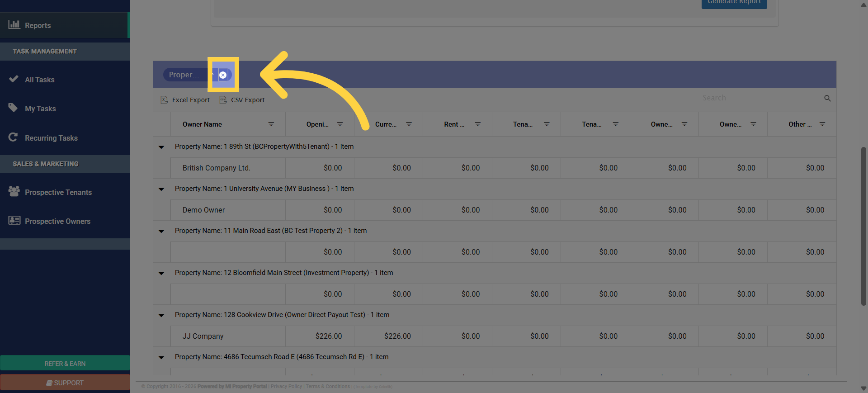
Task: Click the Prospective Tenants people icon
Action: (14, 191)
